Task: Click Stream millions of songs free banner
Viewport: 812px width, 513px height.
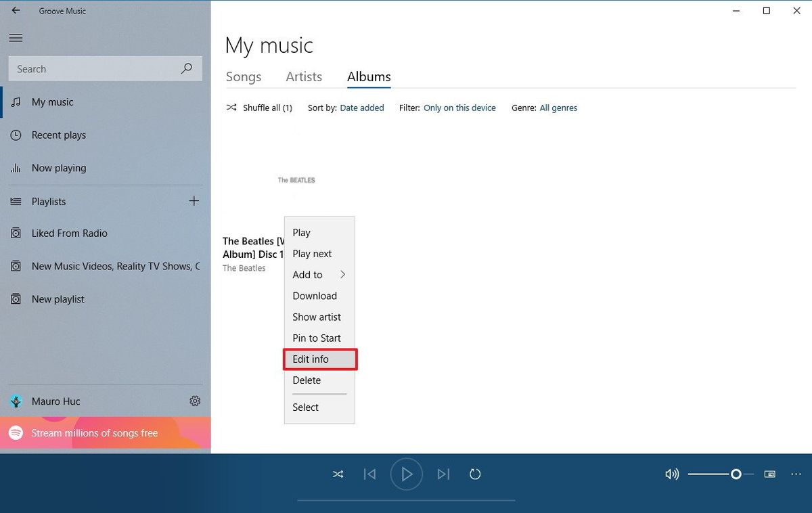Action: 93,432
